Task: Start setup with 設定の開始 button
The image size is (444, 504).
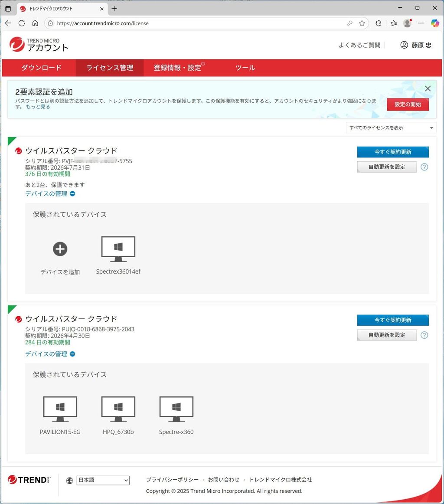Action: [x=408, y=104]
